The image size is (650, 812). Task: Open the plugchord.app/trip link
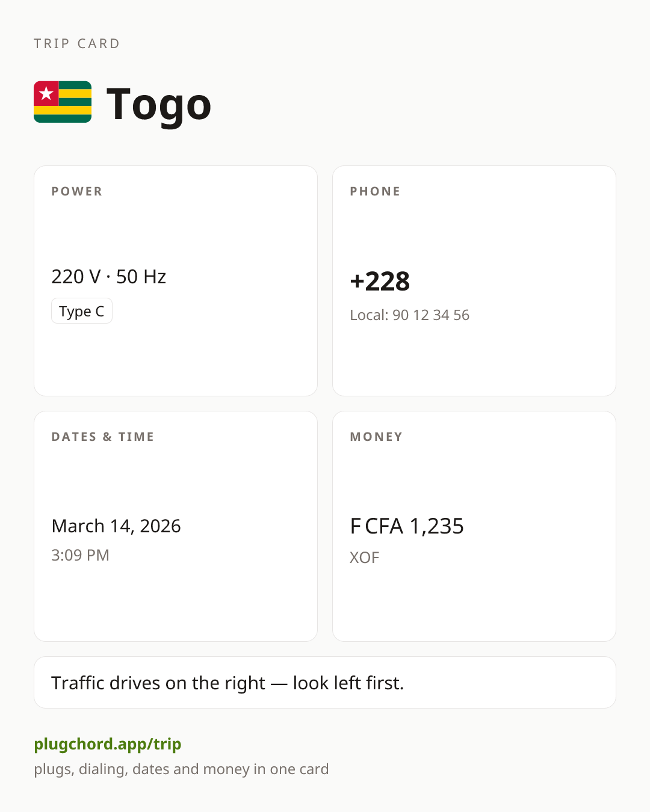tap(108, 744)
